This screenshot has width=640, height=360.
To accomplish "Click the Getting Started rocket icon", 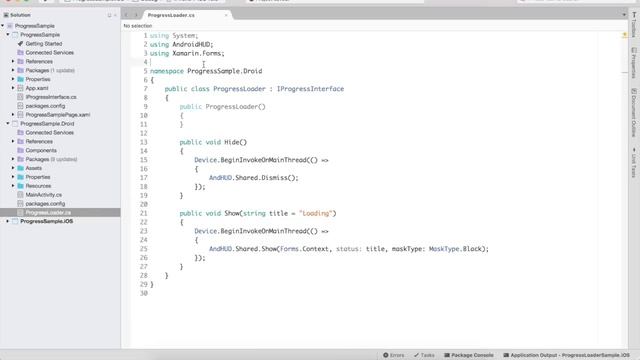I will (x=20, y=44).
